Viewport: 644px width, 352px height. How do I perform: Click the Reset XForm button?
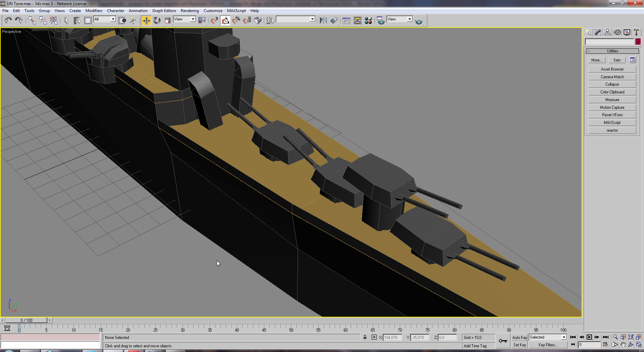click(x=612, y=115)
